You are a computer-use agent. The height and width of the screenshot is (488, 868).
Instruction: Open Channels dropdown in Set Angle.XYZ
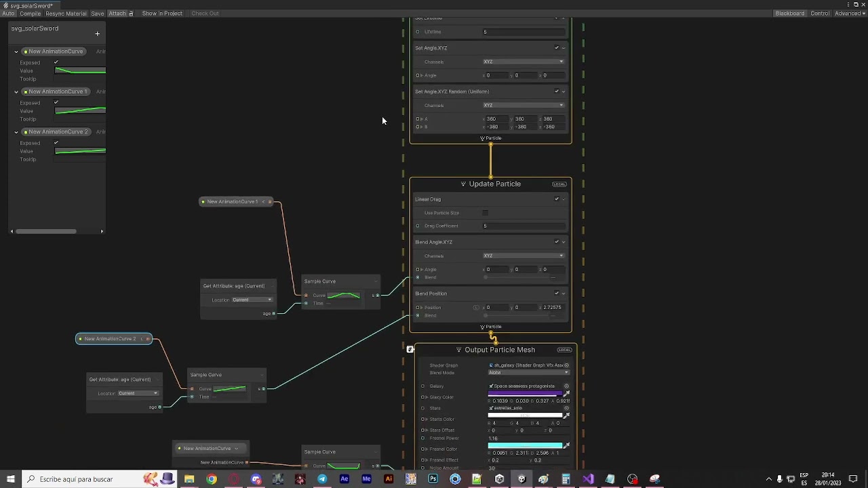[x=524, y=62]
